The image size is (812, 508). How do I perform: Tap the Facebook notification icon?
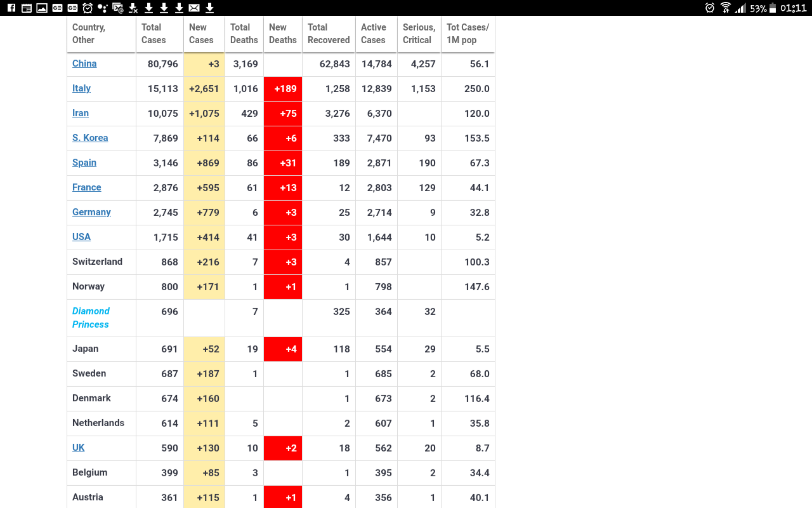pyautogui.click(x=11, y=8)
